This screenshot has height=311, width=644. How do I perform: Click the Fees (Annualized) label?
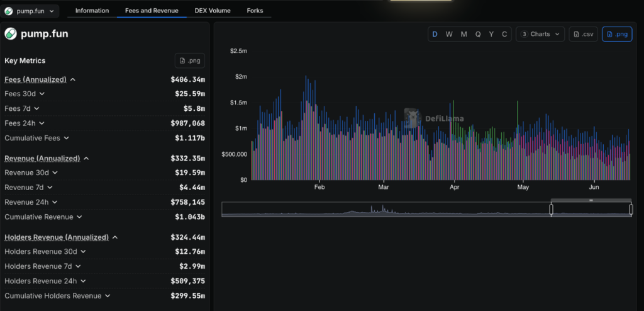(x=35, y=79)
